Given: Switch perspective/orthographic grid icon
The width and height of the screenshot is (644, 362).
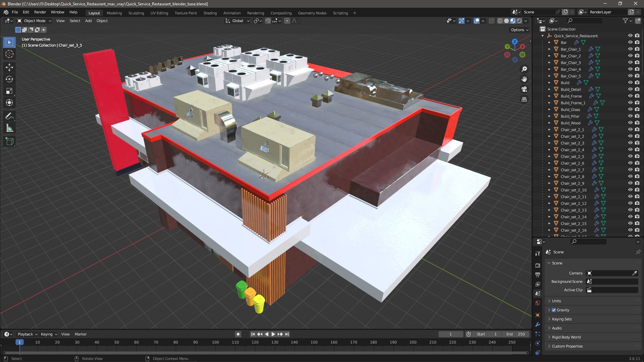Looking at the screenshot, I should (x=524, y=99).
